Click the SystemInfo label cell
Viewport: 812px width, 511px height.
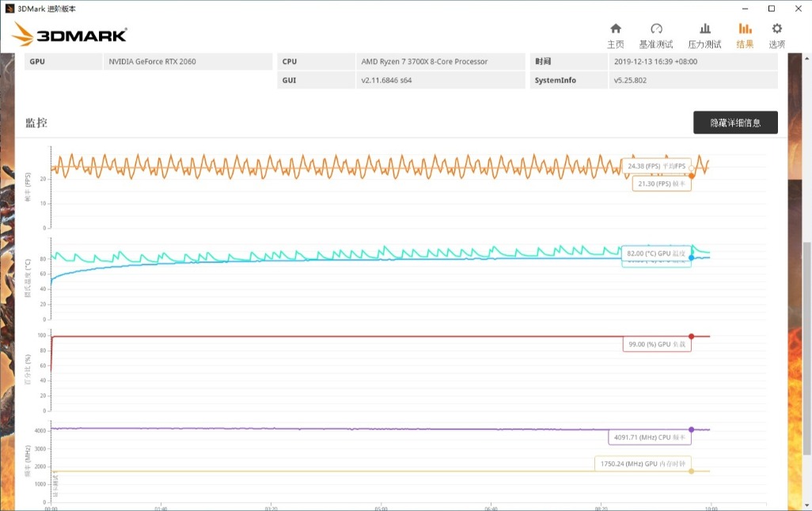pyautogui.click(x=568, y=80)
